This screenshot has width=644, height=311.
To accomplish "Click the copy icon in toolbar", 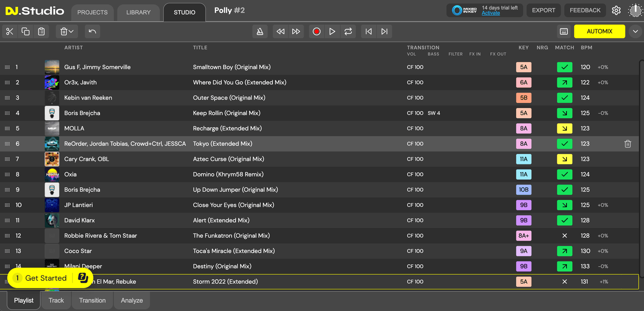I will [26, 32].
